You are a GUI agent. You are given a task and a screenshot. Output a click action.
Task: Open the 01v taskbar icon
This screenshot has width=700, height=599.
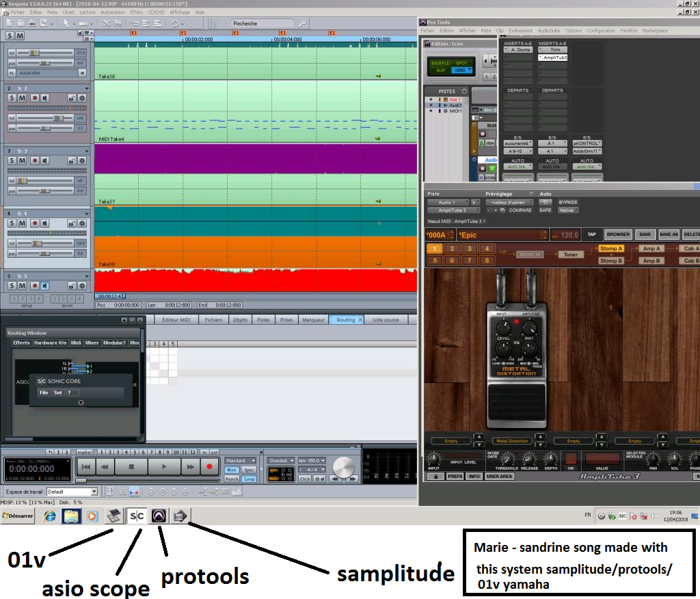114,516
